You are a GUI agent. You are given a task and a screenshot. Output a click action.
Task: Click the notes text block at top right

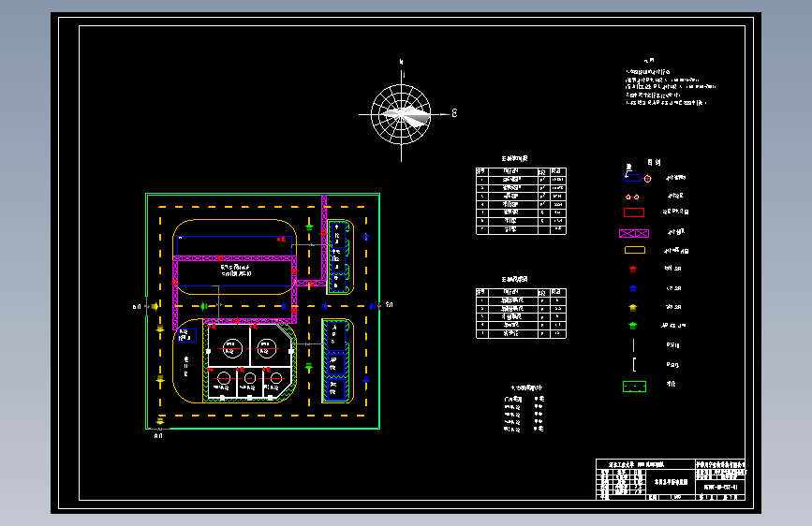pos(671,83)
